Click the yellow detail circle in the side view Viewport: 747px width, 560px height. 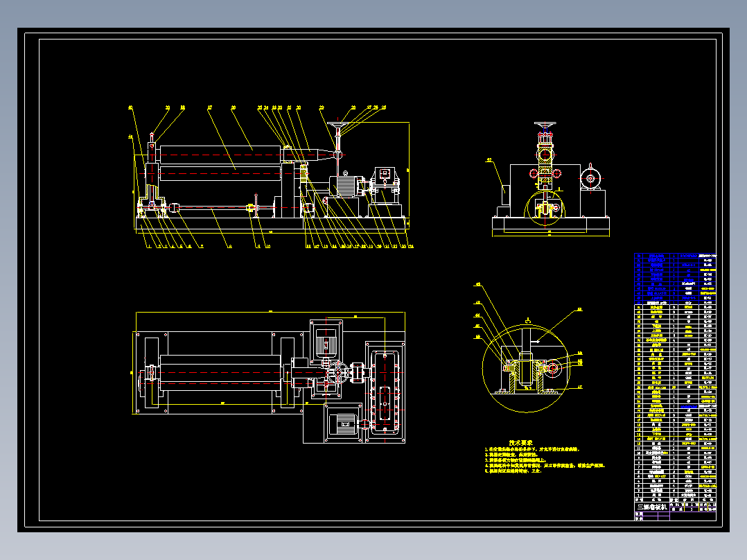(x=544, y=208)
